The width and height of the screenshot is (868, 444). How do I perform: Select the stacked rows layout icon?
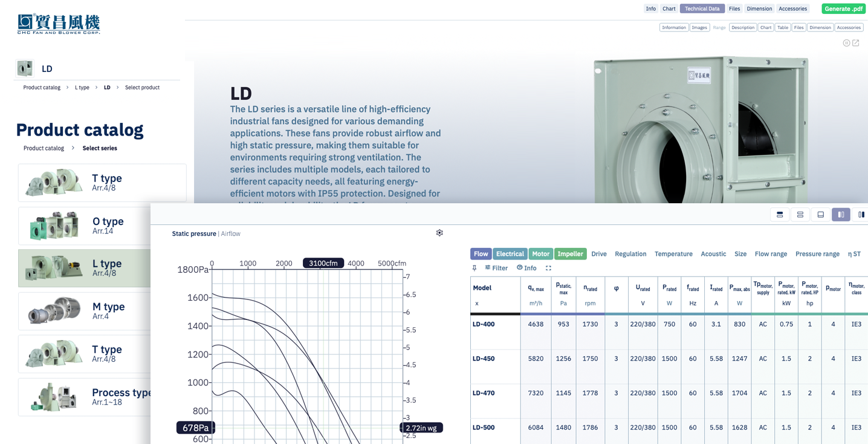point(800,215)
